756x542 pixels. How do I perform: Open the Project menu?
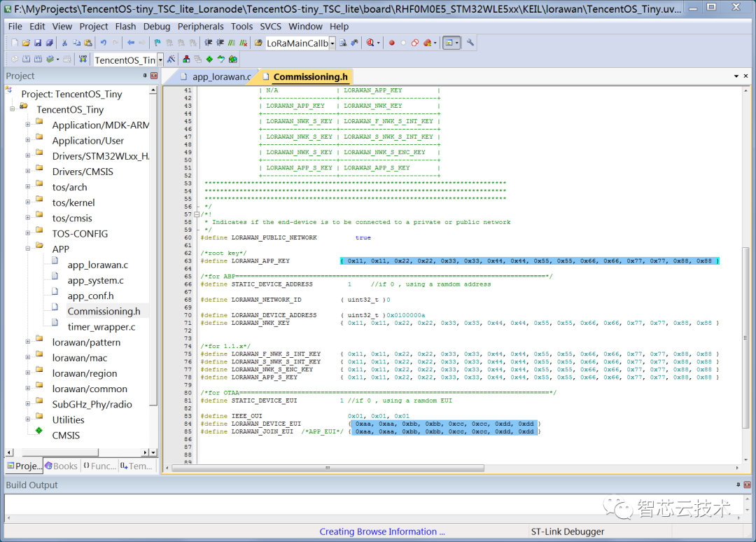coord(94,27)
